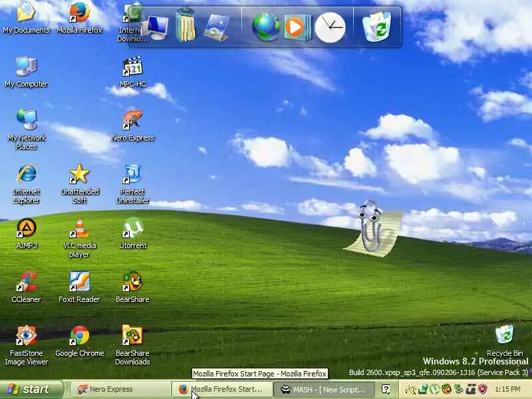532x399 pixels.
Task: Select the Unattended Soft star shortcut
Action: (79, 184)
